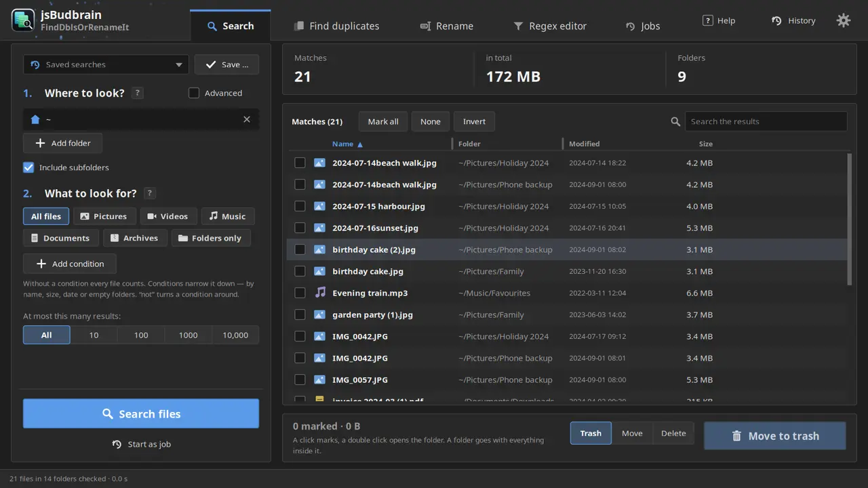
Task: Click the image icon of garden party (1).jpg
Action: click(319, 314)
